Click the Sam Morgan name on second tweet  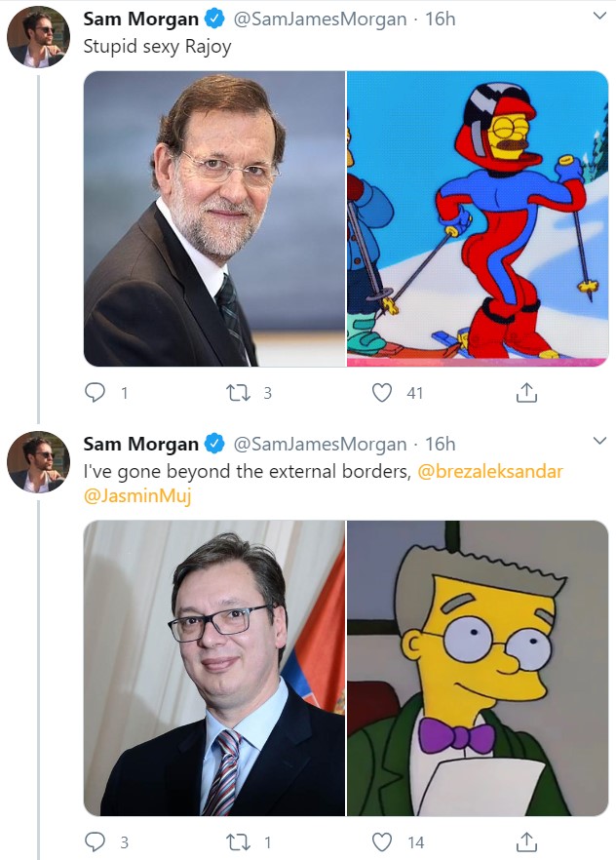[141, 444]
